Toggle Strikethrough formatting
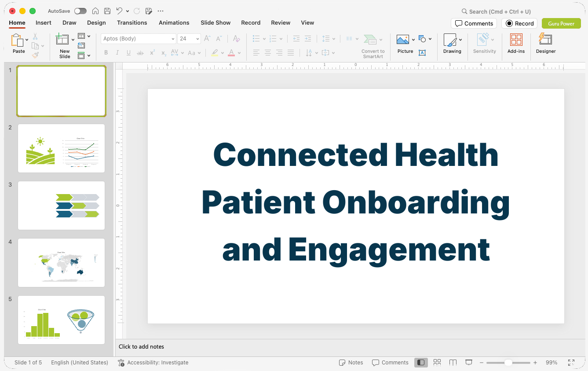 [140, 53]
